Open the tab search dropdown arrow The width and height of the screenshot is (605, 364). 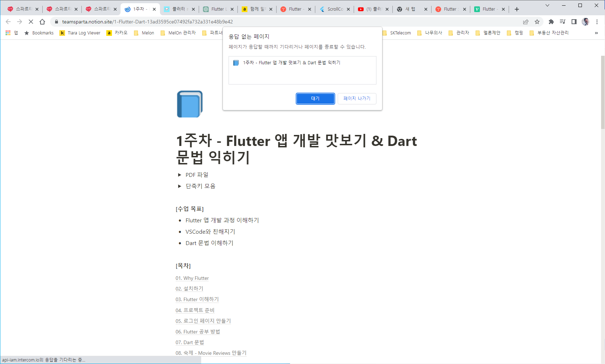547,5
